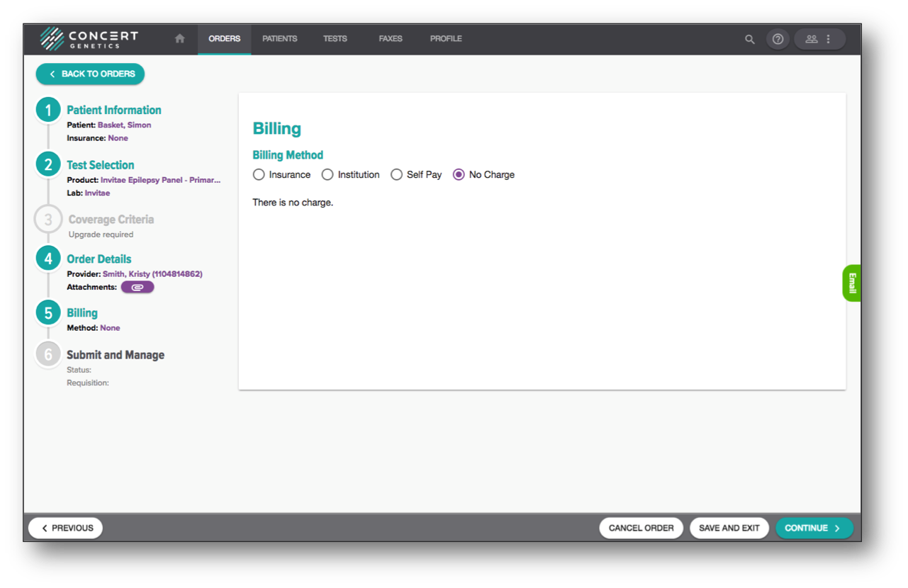Open attachments via the paperclip icon

tap(137, 287)
